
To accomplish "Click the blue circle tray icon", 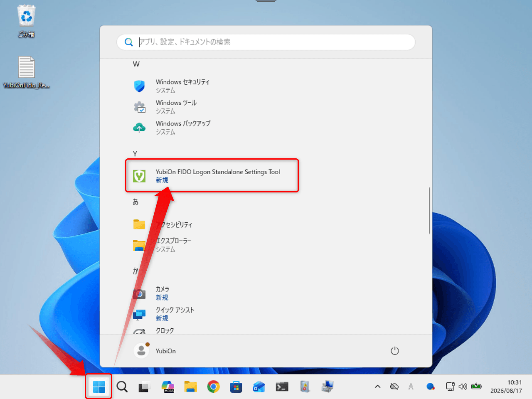I will pos(431,387).
